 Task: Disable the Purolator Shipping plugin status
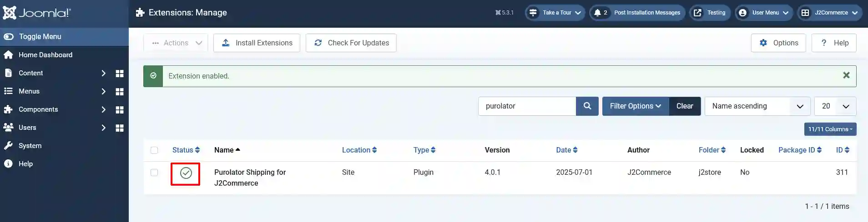(186, 173)
